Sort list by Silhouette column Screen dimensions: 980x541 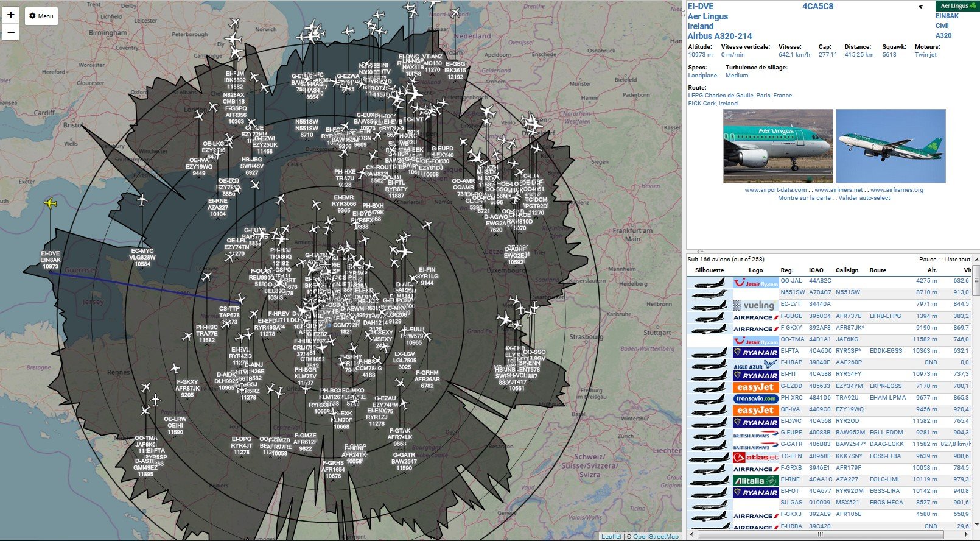pos(709,270)
